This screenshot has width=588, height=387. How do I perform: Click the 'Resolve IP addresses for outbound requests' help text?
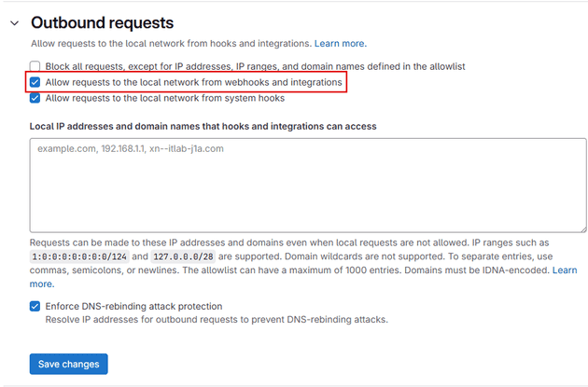coord(217,320)
